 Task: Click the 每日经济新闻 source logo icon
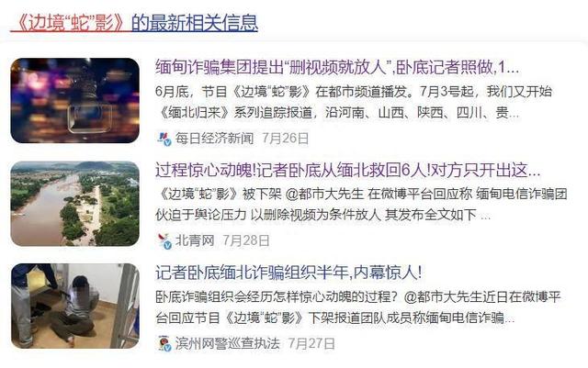point(164,139)
